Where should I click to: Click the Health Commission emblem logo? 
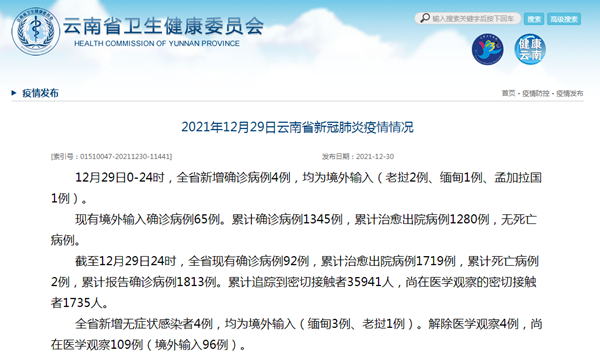coord(35,31)
